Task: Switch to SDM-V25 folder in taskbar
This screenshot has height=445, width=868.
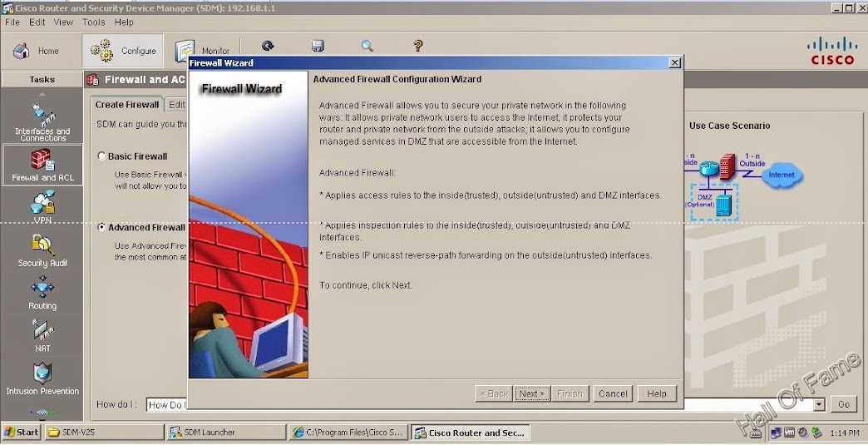Action: (104, 433)
